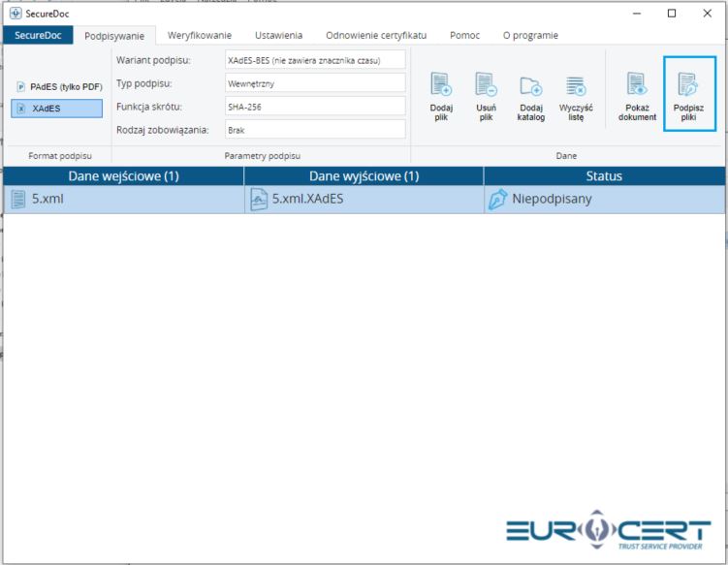Image resolution: width=728 pixels, height=565 pixels.
Task: Open the Ustawienia tab
Action: [279, 36]
